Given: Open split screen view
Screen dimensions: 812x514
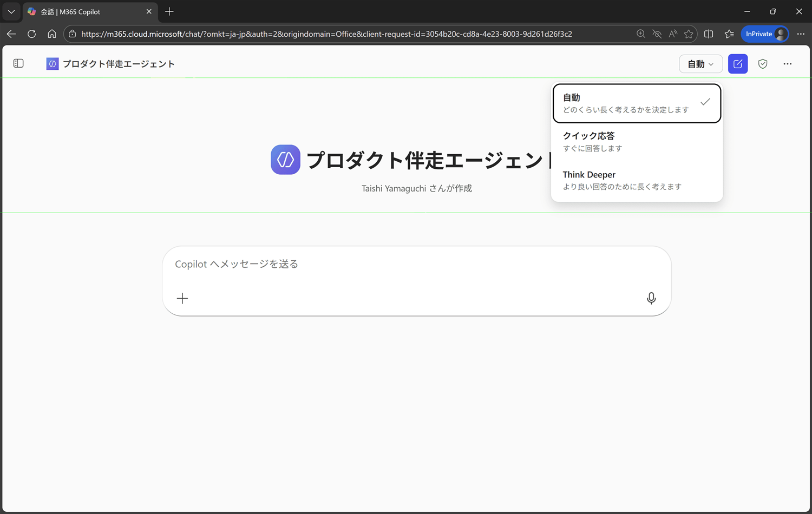Looking at the screenshot, I should [709, 34].
